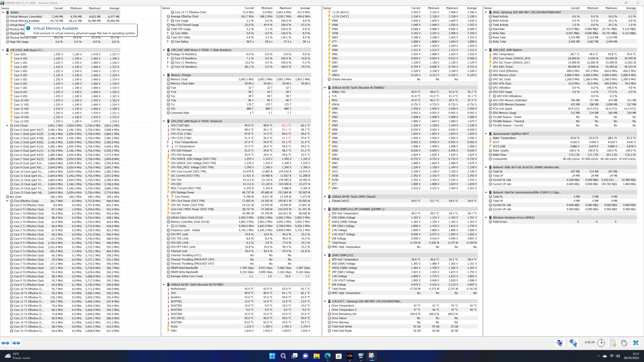The height and width of the screenshot is (362, 644).
Task: Collapse the Core VIDs tree node
Action: (x=7, y=54)
